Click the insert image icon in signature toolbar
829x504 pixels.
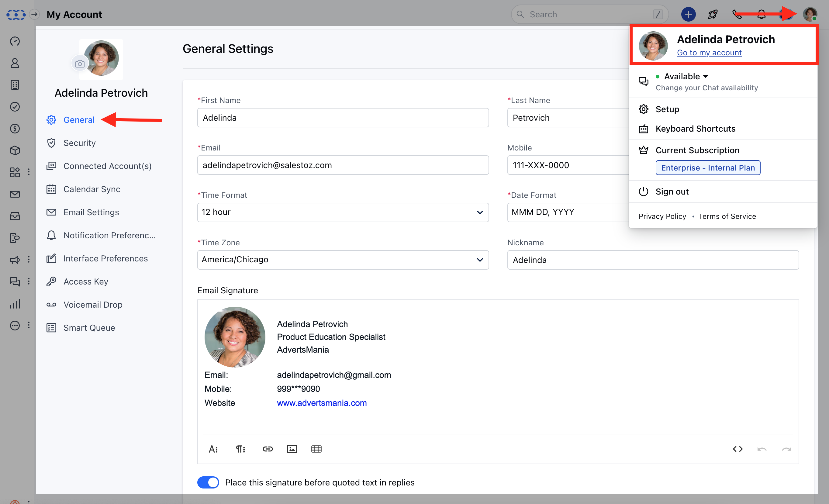(292, 449)
